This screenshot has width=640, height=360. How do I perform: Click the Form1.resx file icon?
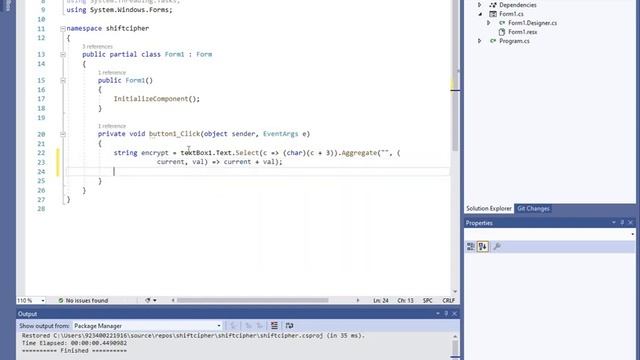(502, 32)
